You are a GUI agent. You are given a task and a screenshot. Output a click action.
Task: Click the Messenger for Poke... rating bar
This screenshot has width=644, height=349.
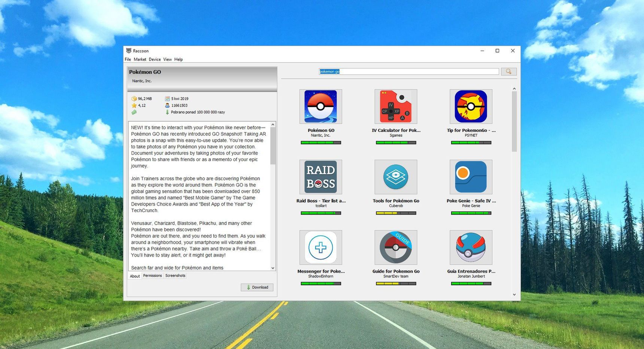pyautogui.click(x=321, y=283)
